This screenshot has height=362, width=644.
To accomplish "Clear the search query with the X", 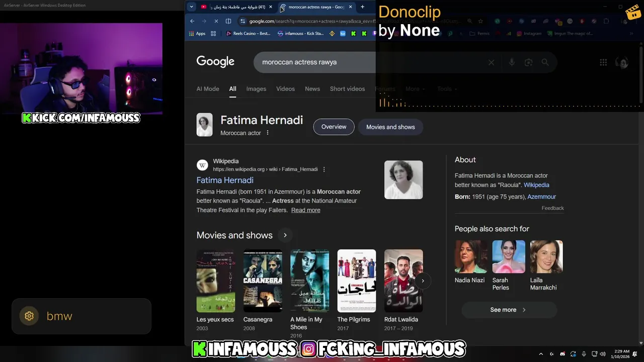I will 491,62.
